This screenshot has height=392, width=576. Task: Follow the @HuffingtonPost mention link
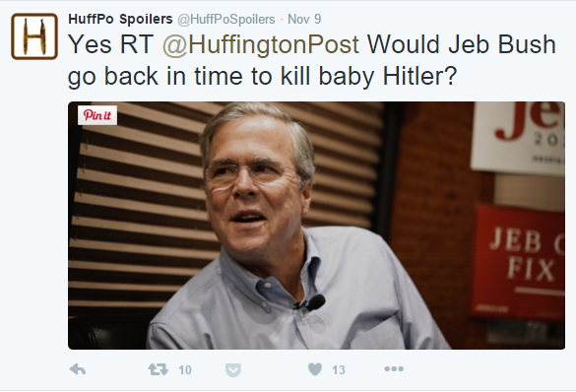261,45
